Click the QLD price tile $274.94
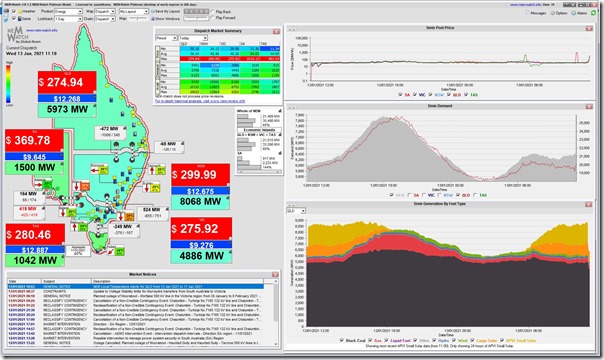This screenshot has height=360, width=604. pyautogui.click(x=67, y=82)
